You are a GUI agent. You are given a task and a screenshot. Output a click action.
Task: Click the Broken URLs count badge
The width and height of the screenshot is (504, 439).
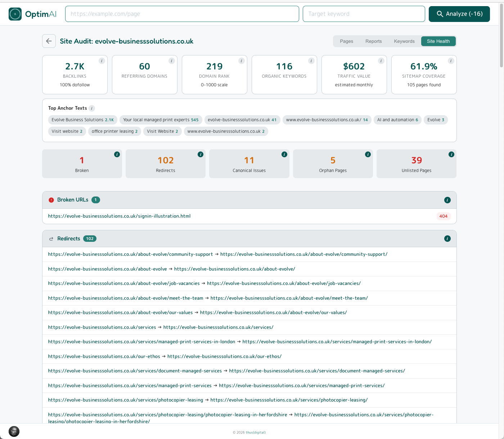point(96,200)
